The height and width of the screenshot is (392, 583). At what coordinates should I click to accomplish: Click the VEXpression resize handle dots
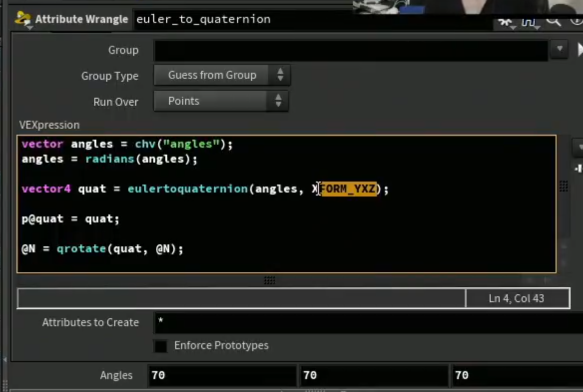tap(270, 280)
